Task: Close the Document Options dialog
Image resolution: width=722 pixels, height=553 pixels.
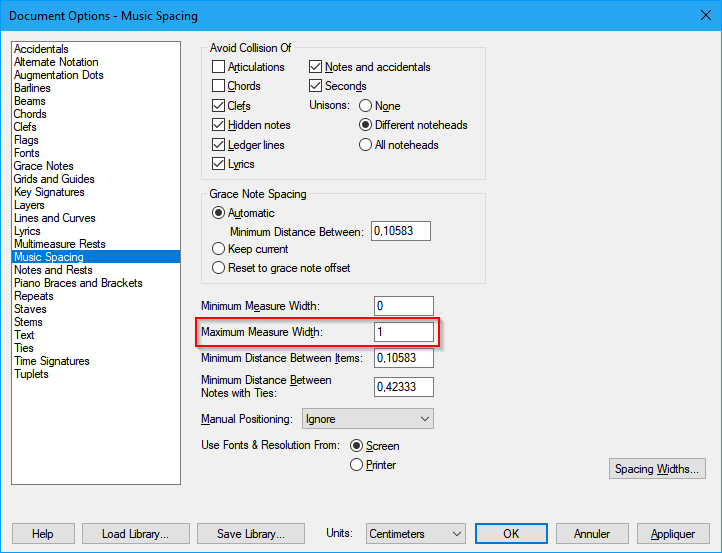Action: 698,15
